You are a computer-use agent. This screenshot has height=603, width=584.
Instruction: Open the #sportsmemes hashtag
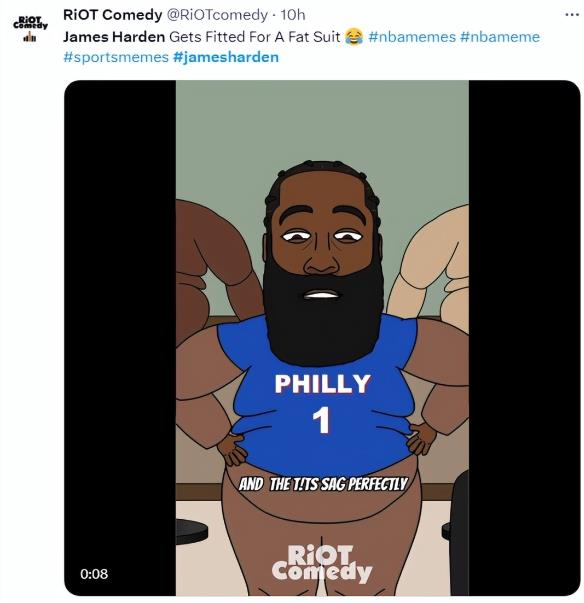pos(116,57)
